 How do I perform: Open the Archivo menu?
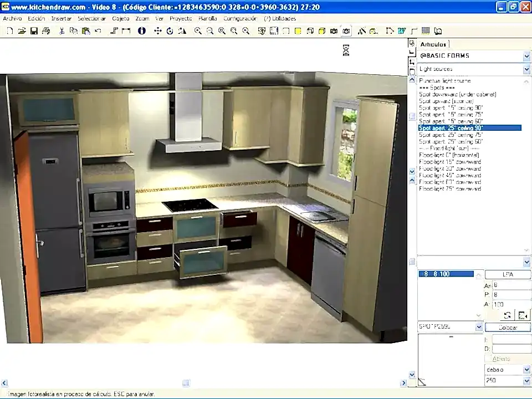click(x=13, y=18)
